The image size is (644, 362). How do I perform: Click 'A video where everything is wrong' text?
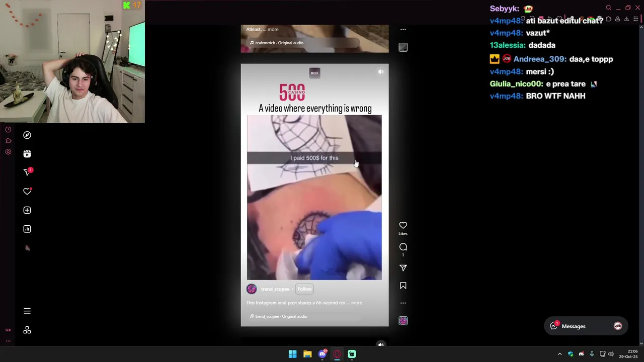(315, 108)
